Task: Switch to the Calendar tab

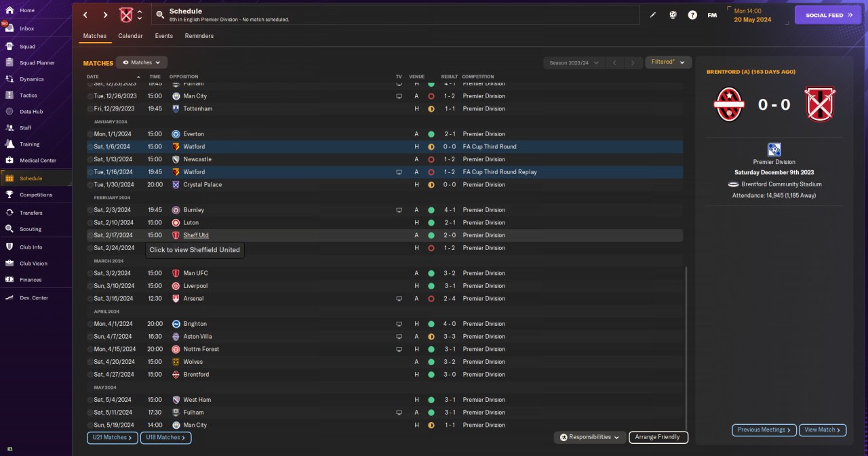Action: (x=130, y=36)
